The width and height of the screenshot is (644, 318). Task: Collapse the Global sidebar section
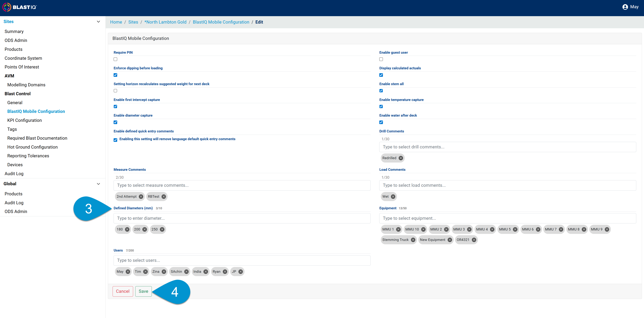click(x=98, y=184)
